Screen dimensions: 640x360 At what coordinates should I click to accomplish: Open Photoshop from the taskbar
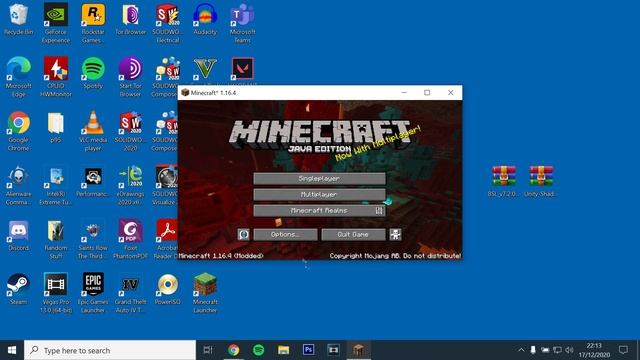point(309,350)
